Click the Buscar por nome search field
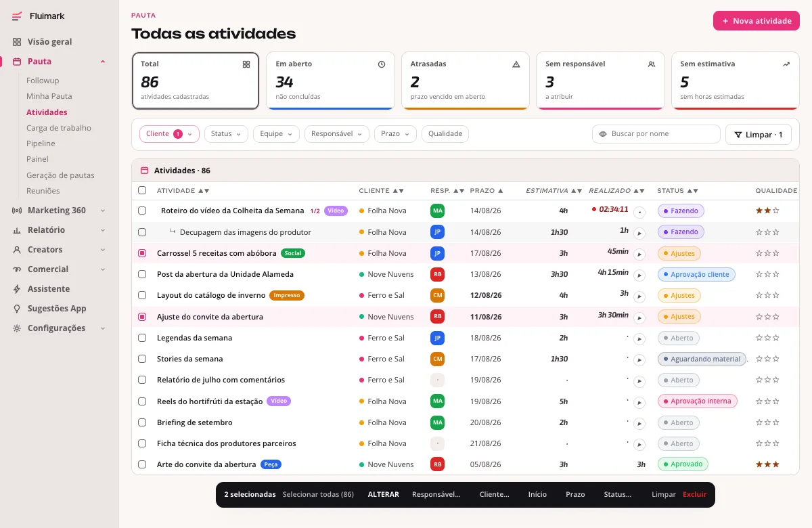The width and height of the screenshot is (812, 528). point(656,134)
